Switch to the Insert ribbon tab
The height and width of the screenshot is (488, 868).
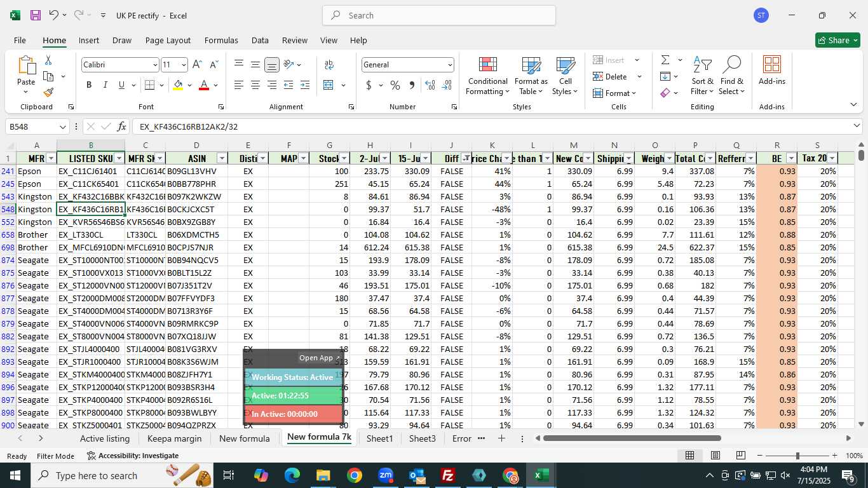(x=89, y=40)
